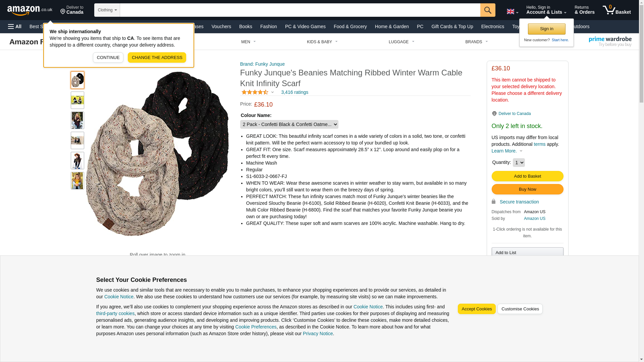Open the UK flag language selector

point(512,11)
